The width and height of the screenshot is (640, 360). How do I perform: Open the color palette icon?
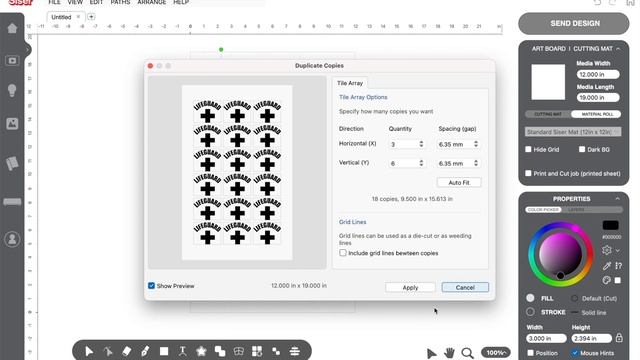point(607,280)
